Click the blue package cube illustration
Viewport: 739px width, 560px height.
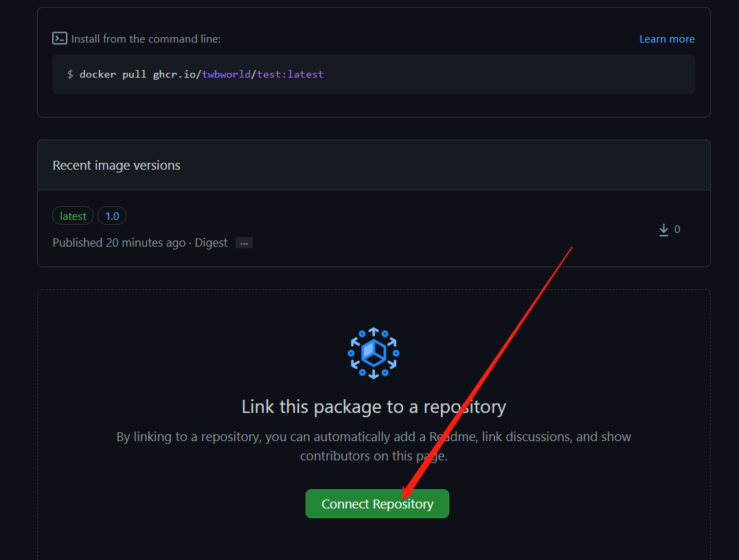[x=374, y=353]
